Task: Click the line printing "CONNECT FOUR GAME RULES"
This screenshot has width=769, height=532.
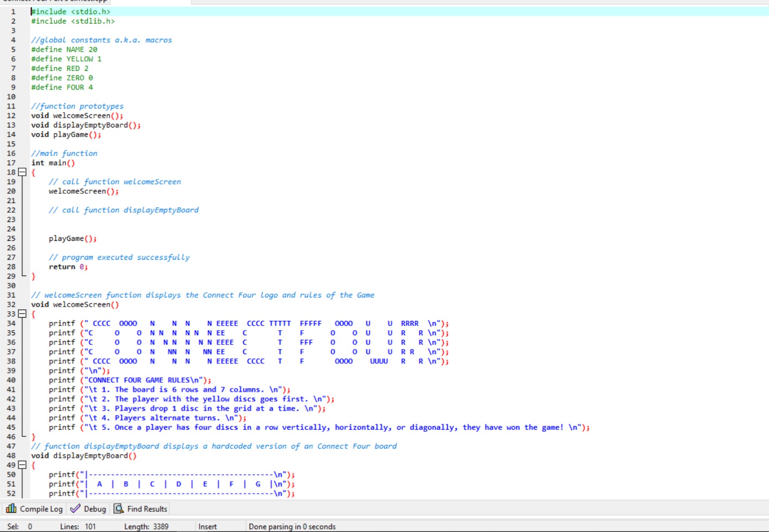Action: click(x=130, y=380)
